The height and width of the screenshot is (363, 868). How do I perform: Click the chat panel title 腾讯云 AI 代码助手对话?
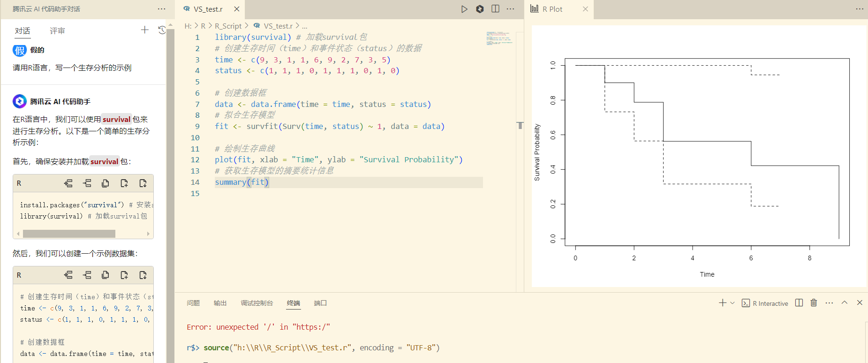click(x=46, y=9)
